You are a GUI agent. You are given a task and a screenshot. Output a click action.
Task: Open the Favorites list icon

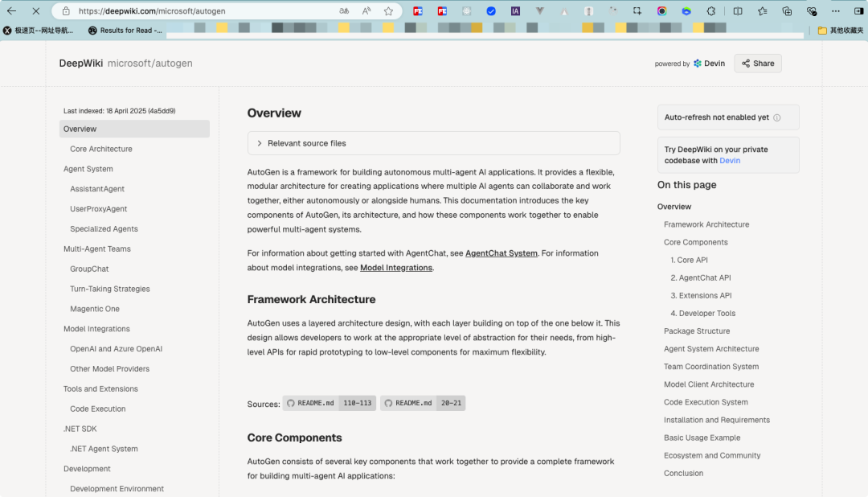click(x=762, y=11)
